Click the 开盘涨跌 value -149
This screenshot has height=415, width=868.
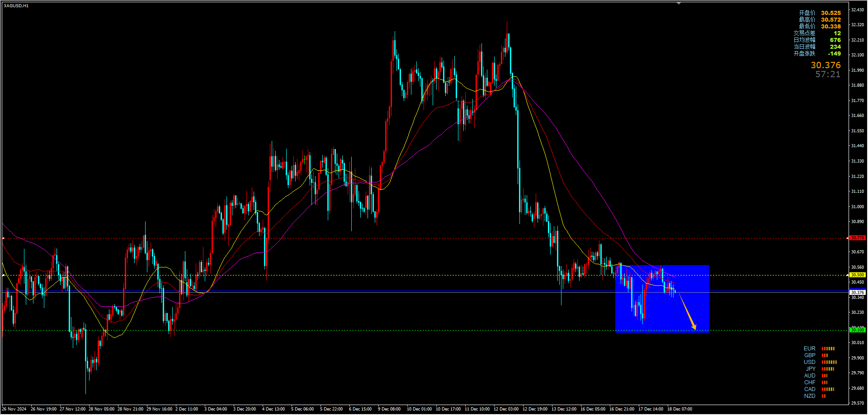point(834,54)
